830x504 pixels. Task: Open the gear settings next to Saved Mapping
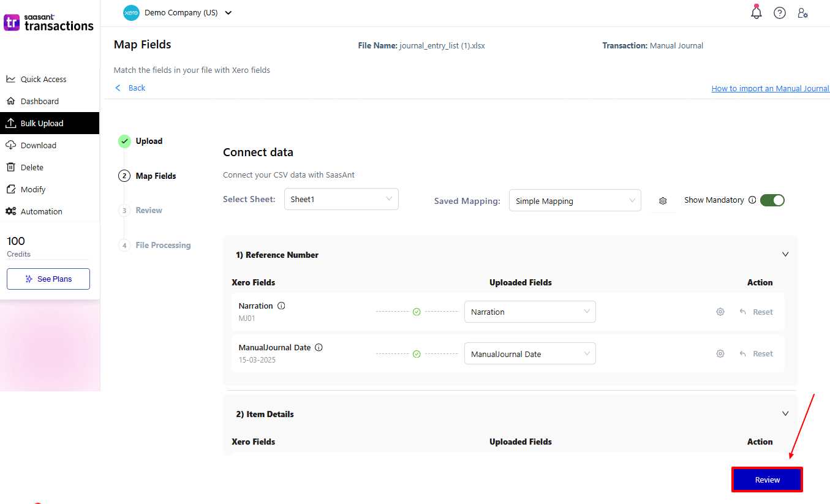click(x=663, y=200)
